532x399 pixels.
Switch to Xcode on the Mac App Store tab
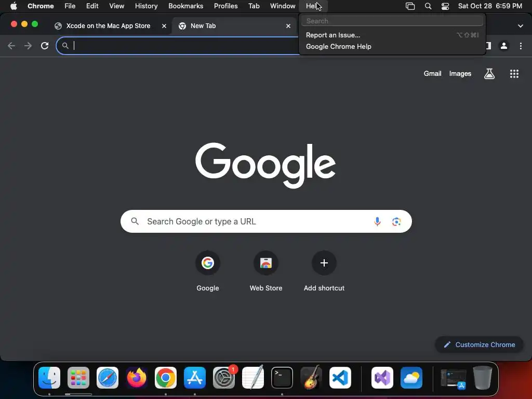tap(108, 26)
